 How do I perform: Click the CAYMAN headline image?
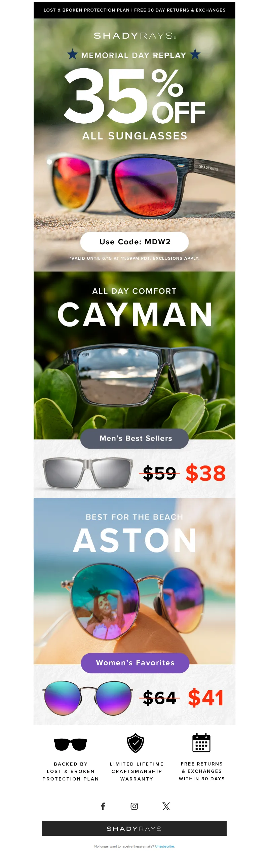pyautogui.click(x=134, y=315)
